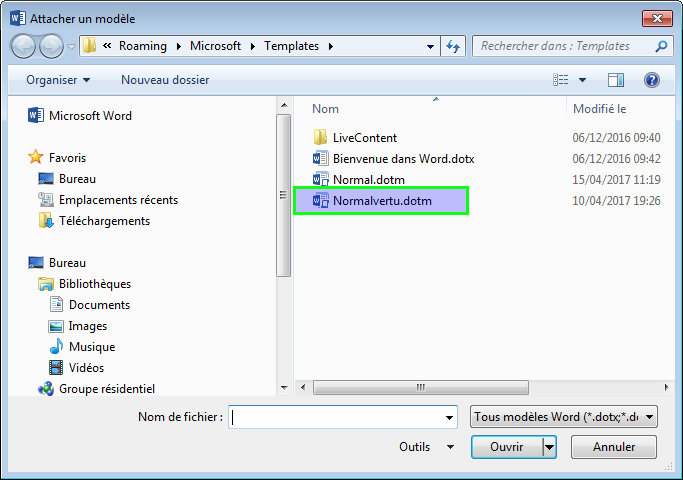Image resolution: width=683 pixels, height=480 pixels.
Task: Toggle the preview pane icon
Action: click(616, 80)
